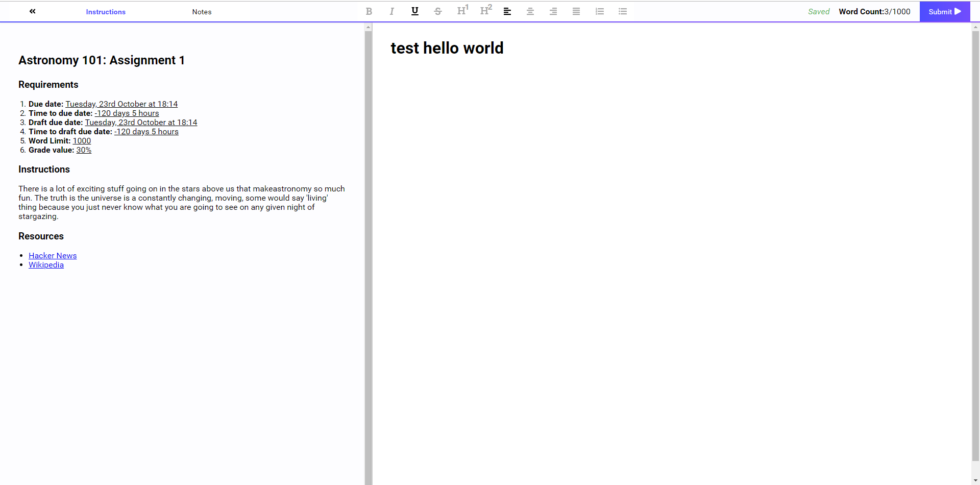Apply Heading 2 style
This screenshot has width=980, height=485.
click(x=485, y=11)
